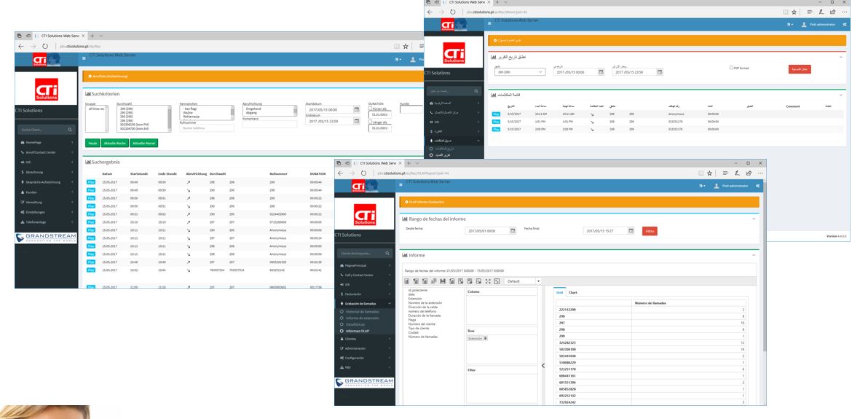Image resolution: width=868 pixels, height=419 pixels.
Task: Enable the PDF format checkbox in Arabic window
Action: pyautogui.click(x=731, y=68)
